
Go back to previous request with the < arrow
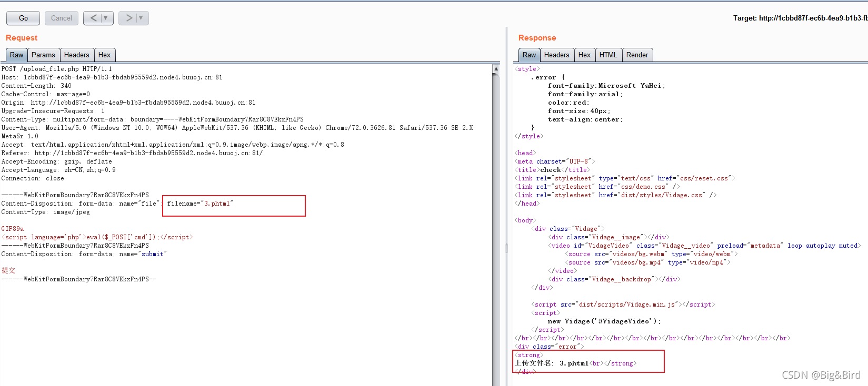(93, 18)
